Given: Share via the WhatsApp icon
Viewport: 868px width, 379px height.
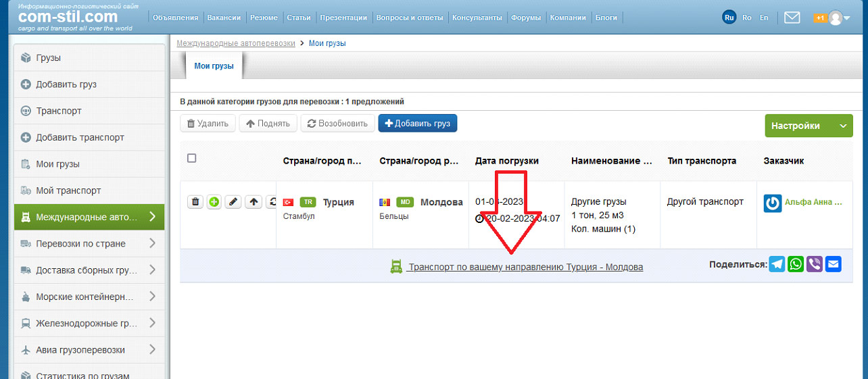Looking at the screenshot, I should [x=796, y=264].
